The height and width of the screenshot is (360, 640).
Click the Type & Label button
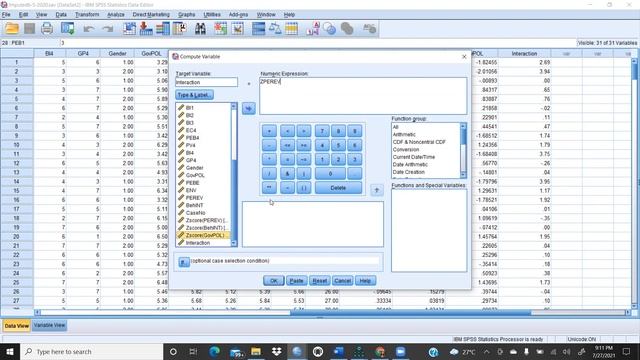pyautogui.click(x=194, y=95)
